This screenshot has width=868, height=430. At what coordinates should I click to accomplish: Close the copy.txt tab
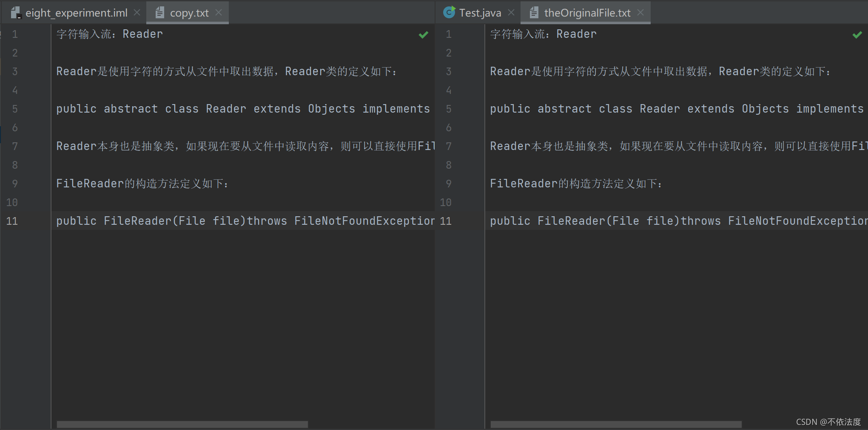(x=219, y=13)
